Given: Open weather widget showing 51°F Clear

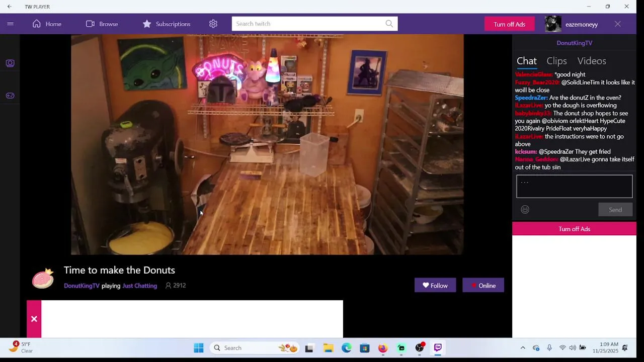Looking at the screenshot, I should (21, 347).
